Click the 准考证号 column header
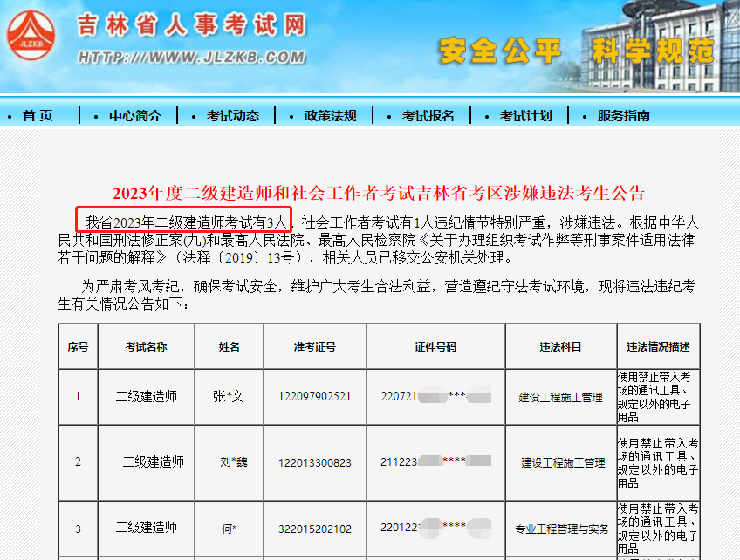Screen dimensions: 740x560 pyautogui.click(x=315, y=346)
